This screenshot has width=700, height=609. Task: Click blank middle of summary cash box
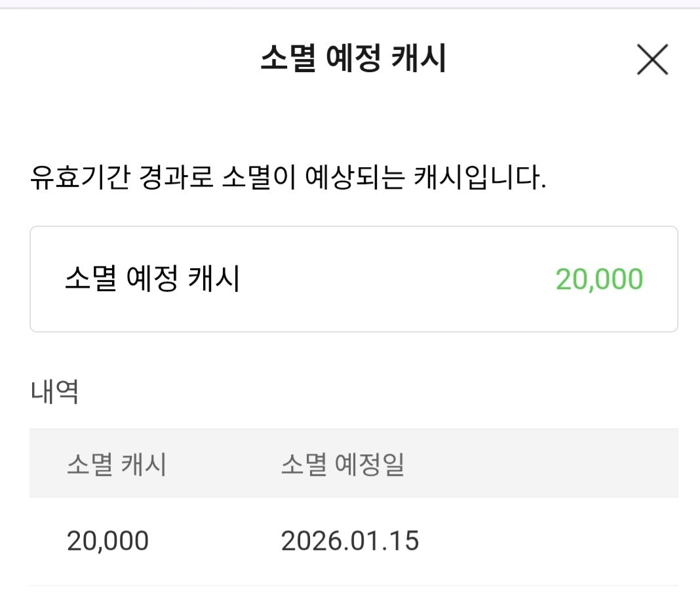(x=393, y=279)
